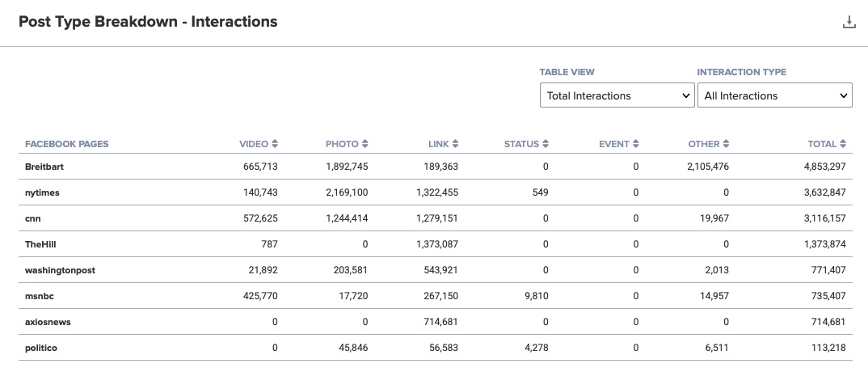868x372 pixels.
Task: Click the VIDEO column header label
Action: pyautogui.click(x=254, y=144)
